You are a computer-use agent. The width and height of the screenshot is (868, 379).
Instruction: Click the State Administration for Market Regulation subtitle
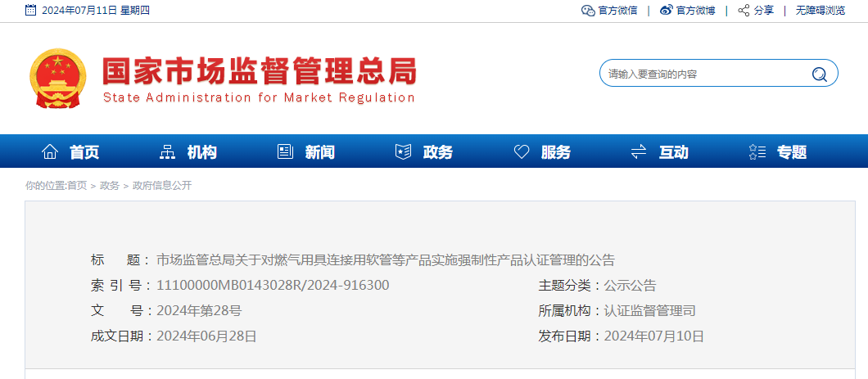click(259, 98)
